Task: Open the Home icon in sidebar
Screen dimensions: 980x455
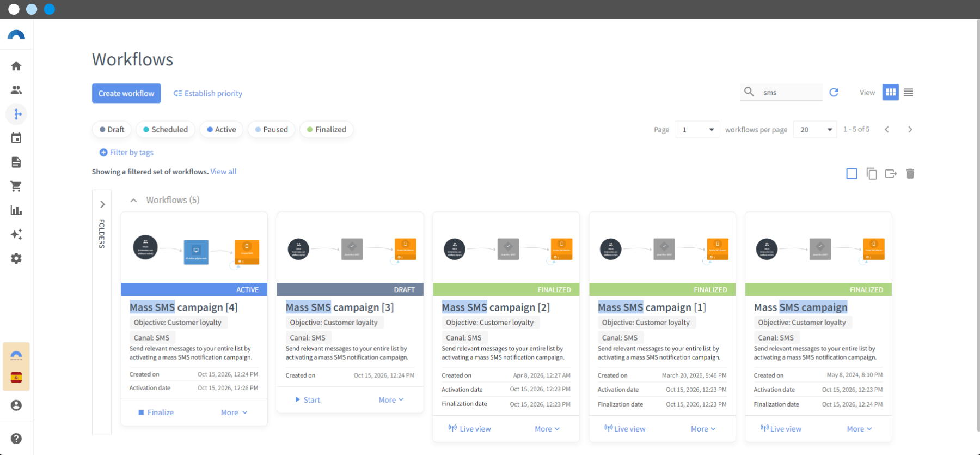Action: pyautogui.click(x=16, y=66)
